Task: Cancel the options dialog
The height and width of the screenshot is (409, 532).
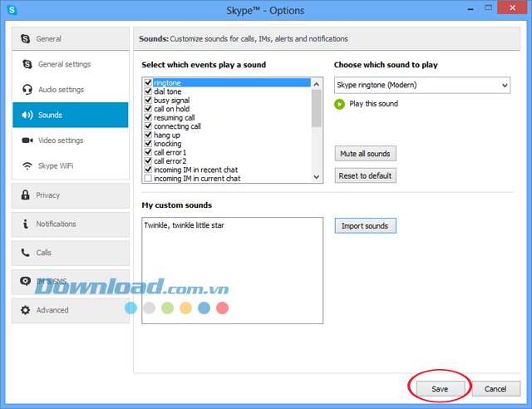Action: [x=495, y=389]
